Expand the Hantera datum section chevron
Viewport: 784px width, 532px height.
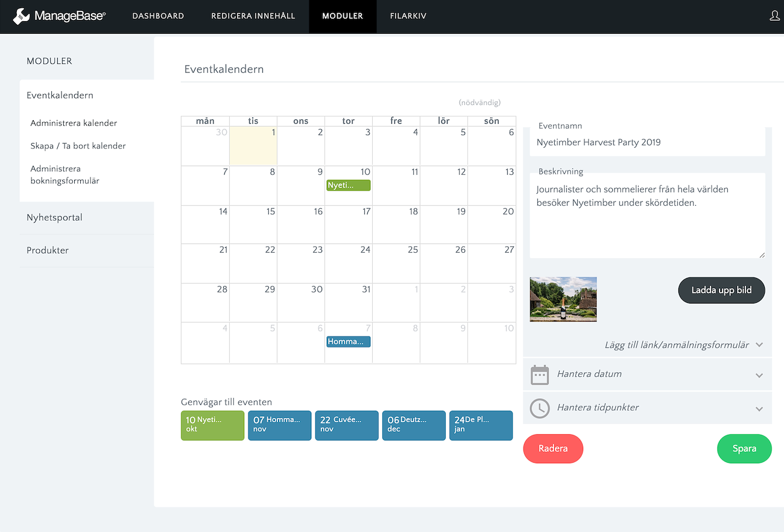point(759,375)
